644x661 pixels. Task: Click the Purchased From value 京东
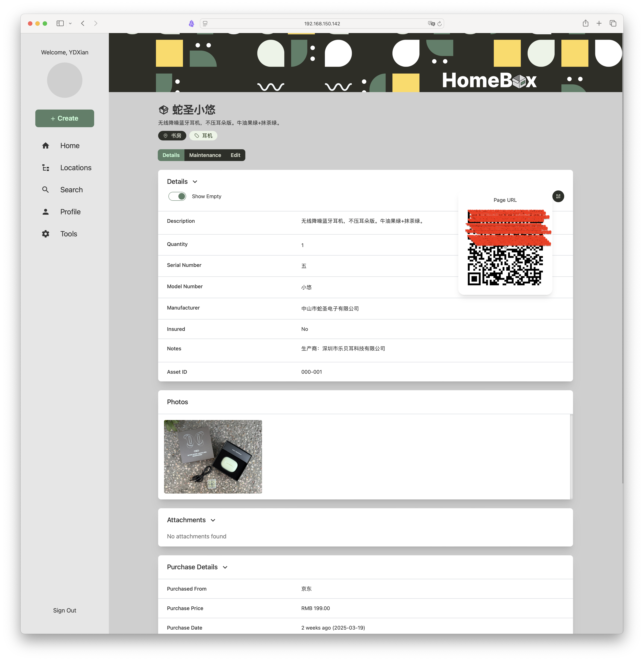tap(306, 589)
